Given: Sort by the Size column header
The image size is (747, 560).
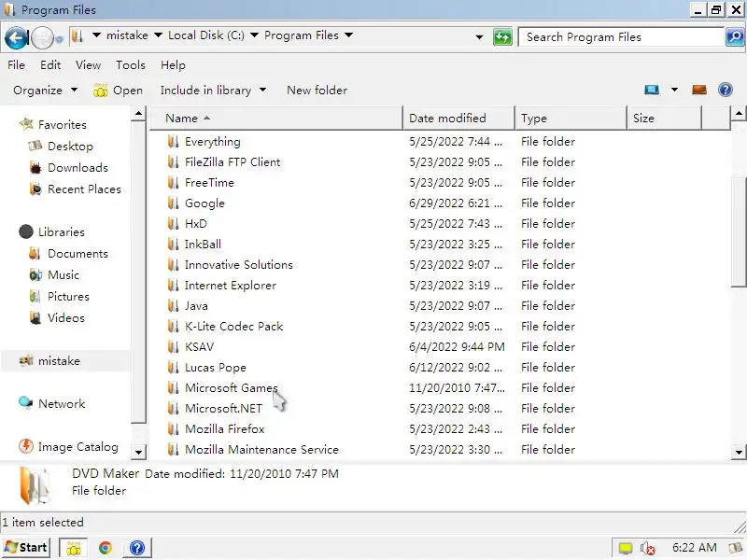Looking at the screenshot, I should click(665, 119).
